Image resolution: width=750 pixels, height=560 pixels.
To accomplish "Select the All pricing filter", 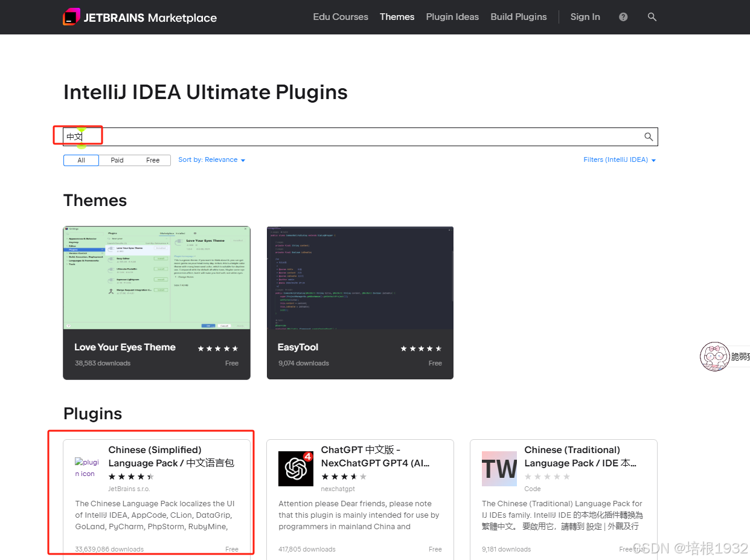I will (81, 160).
